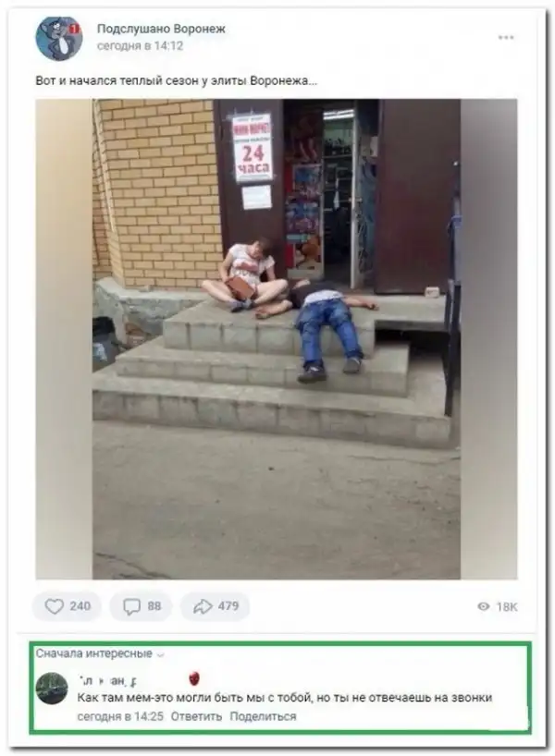The width and height of the screenshot is (555, 756).
Task: Like the post with the heart icon
Action: click(54, 606)
